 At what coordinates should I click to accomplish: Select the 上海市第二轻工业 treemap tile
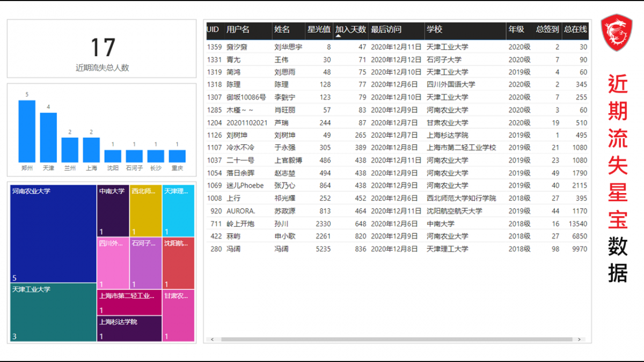click(129, 302)
